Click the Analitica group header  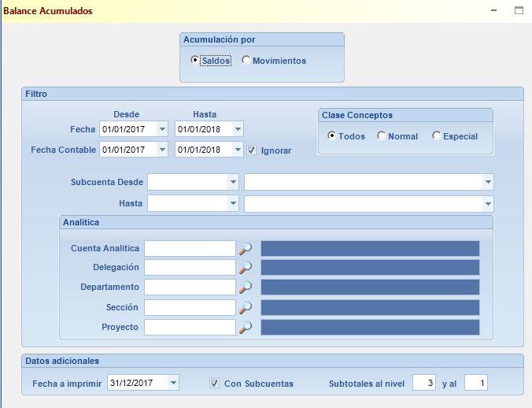(276, 222)
